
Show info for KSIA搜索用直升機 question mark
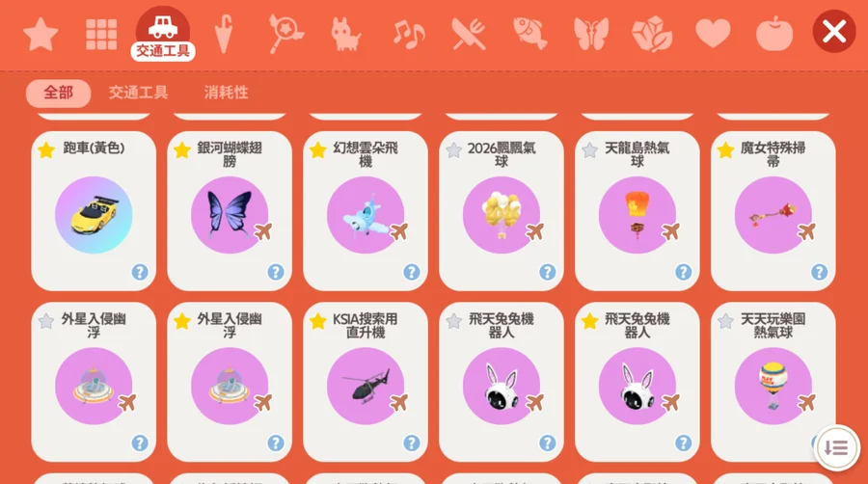click(x=411, y=444)
